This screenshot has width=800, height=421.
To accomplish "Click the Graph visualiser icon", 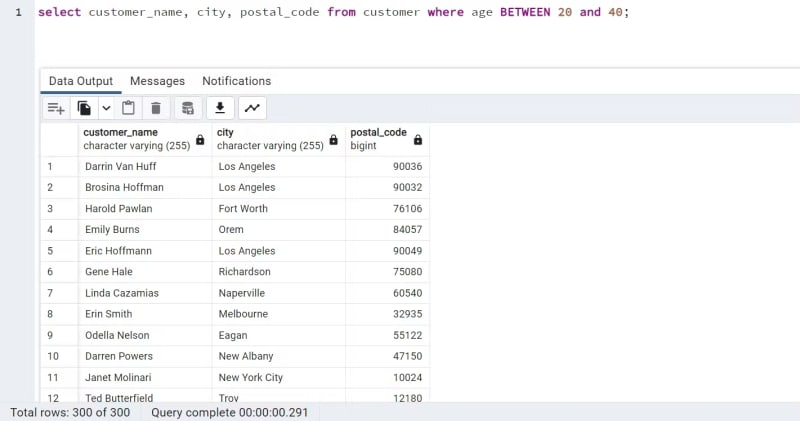I will pyautogui.click(x=252, y=108).
